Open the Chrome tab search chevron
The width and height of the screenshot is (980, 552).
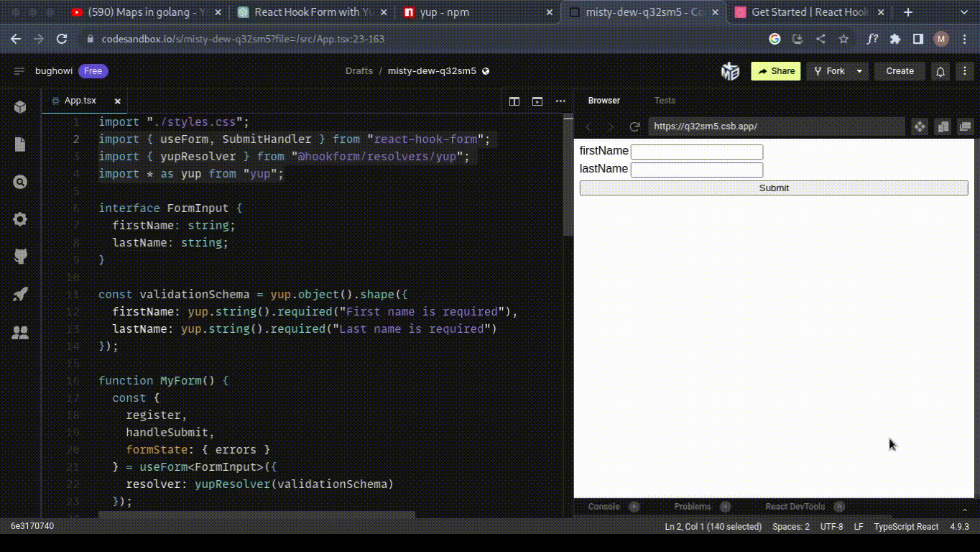click(x=964, y=12)
